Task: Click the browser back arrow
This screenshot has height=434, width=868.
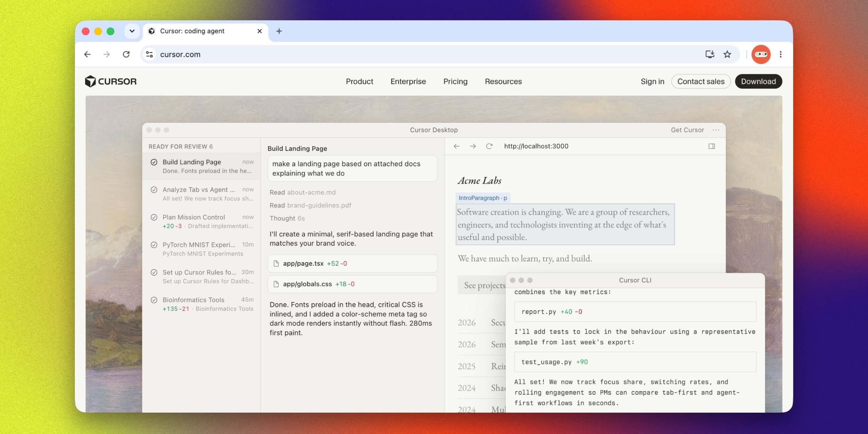Action: click(87, 54)
